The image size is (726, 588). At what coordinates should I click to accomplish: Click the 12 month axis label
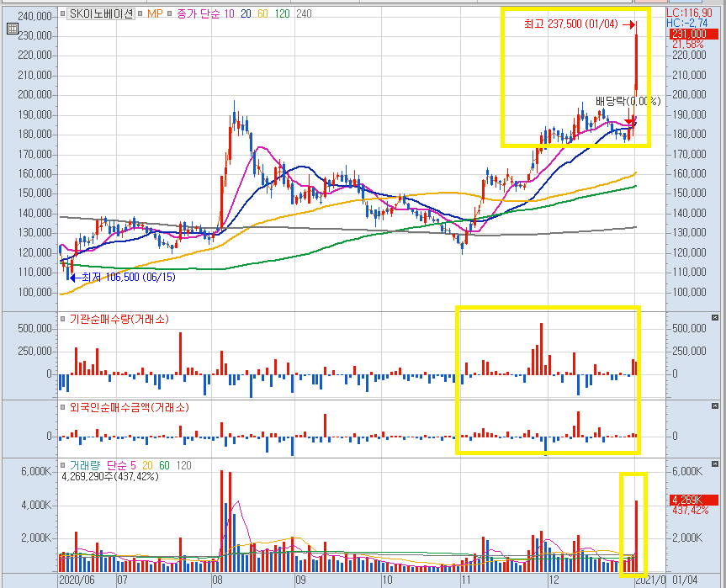(x=554, y=580)
